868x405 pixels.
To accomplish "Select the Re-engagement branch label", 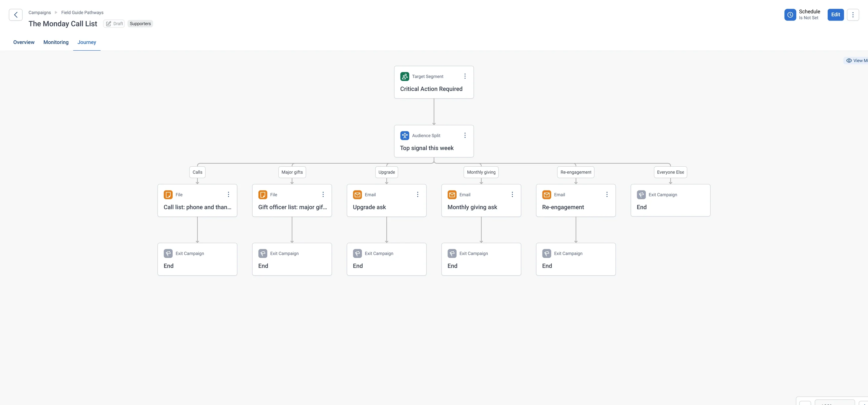I will click(576, 172).
